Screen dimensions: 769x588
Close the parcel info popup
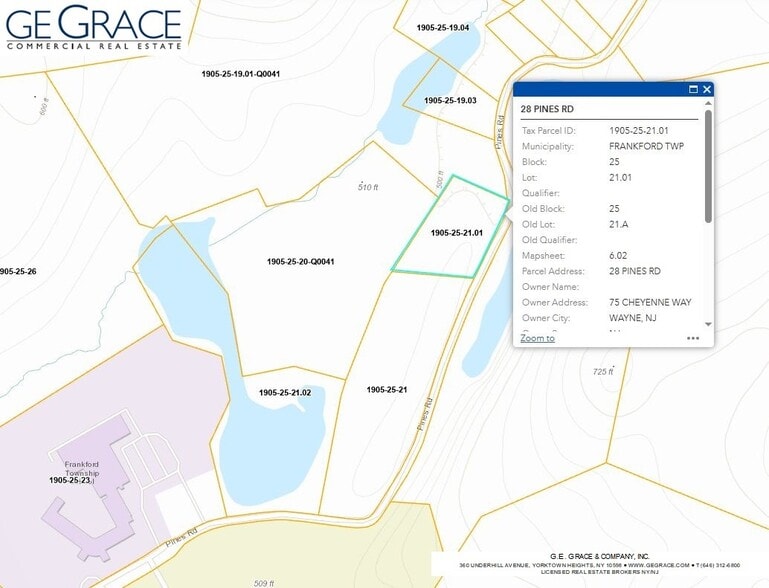click(707, 89)
